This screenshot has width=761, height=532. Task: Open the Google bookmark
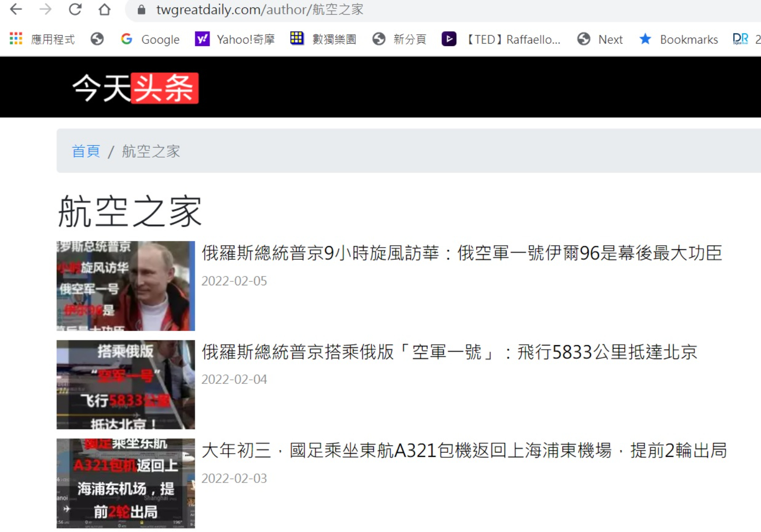pos(150,39)
